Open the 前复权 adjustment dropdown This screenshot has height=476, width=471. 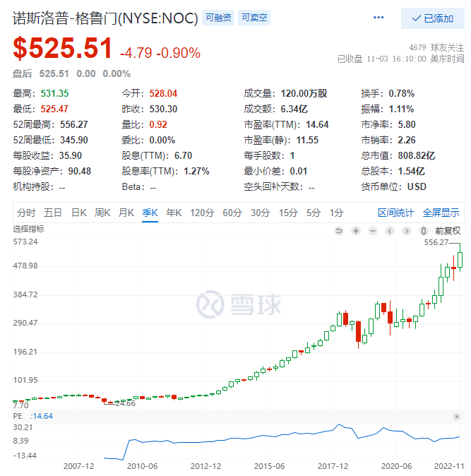[x=448, y=231]
